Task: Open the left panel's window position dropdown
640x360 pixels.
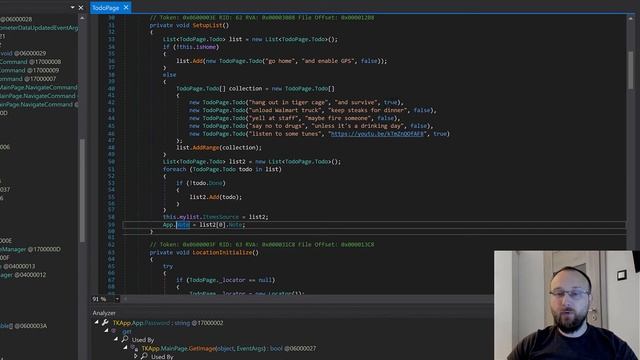Action: pos(72,7)
